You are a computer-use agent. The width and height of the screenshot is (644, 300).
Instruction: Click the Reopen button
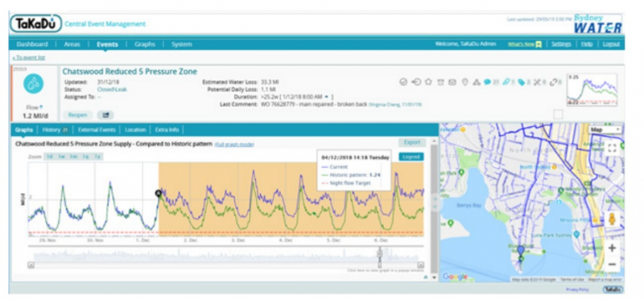77,115
